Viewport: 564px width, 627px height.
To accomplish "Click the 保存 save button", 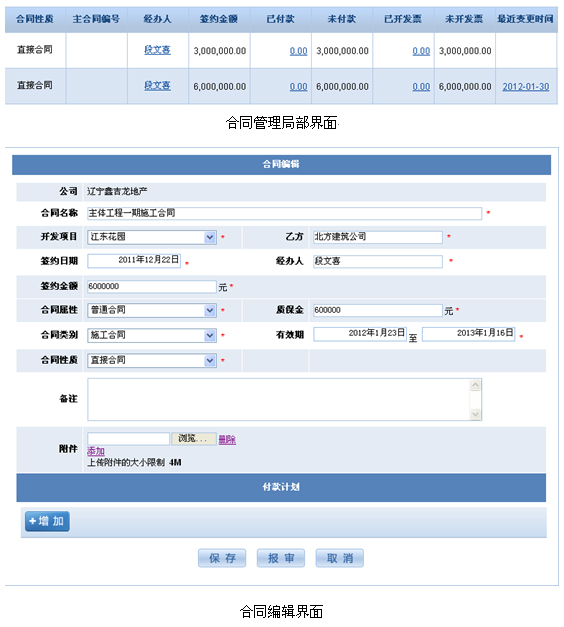I will point(222,558).
